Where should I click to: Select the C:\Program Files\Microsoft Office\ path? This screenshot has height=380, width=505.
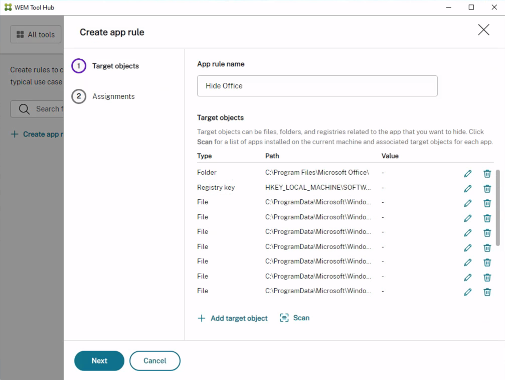click(x=317, y=172)
